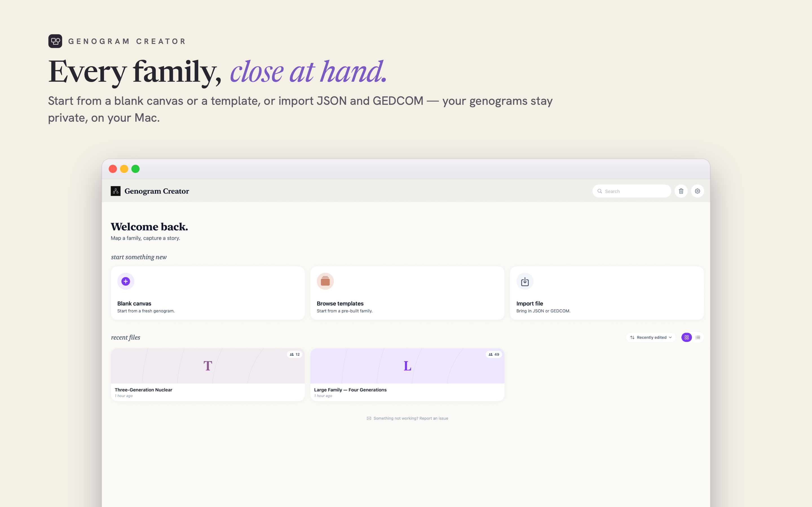Open the Browse templates card
Viewport: 812px width, 507px height.
pyautogui.click(x=407, y=293)
